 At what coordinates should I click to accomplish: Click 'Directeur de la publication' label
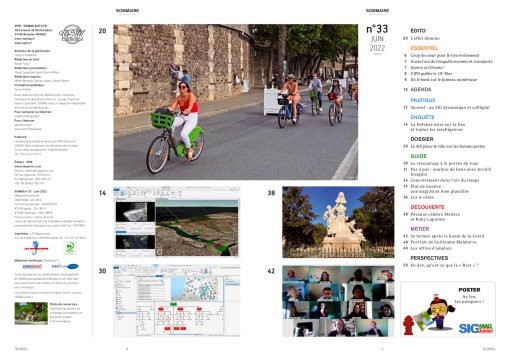(32, 51)
